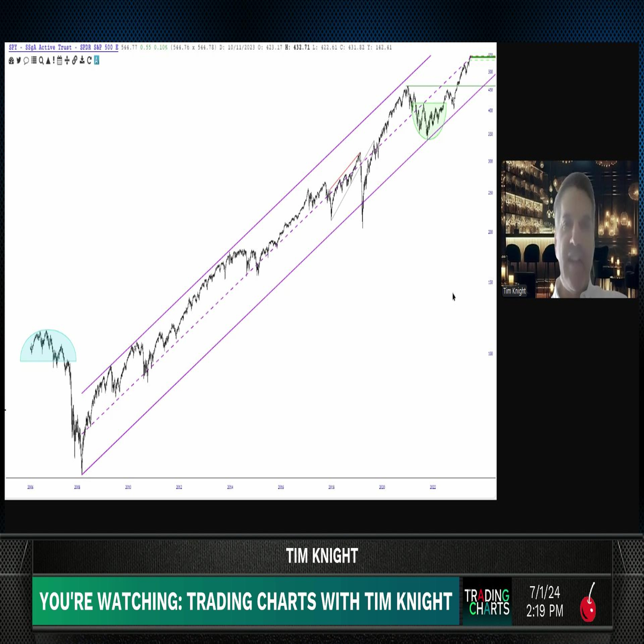Click the 2006 label on time axis
This screenshot has height=644, width=644.
click(30, 487)
